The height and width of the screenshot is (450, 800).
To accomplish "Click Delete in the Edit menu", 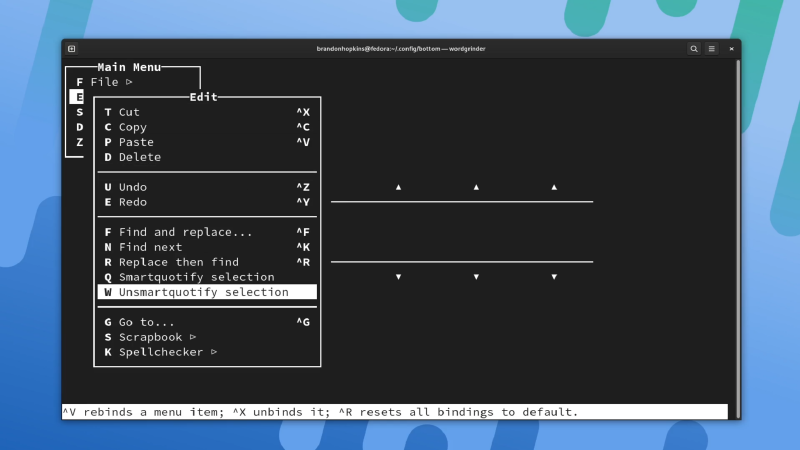I will (x=139, y=157).
